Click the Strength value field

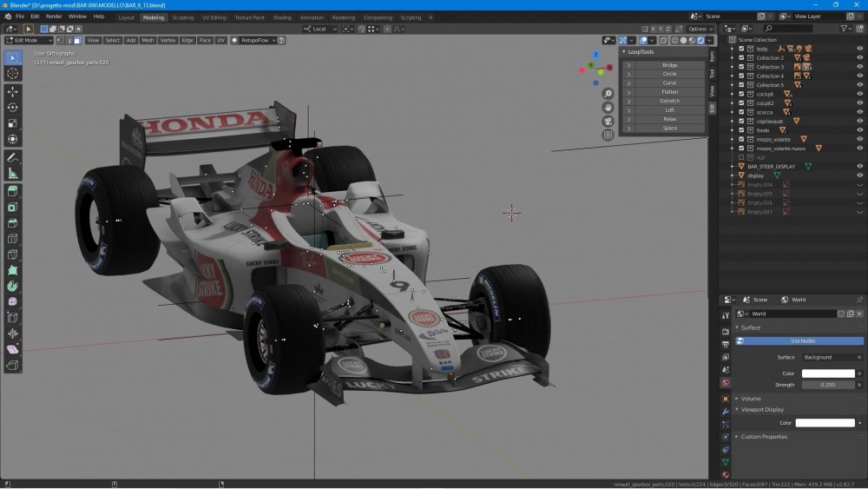(x=828, y=385)
